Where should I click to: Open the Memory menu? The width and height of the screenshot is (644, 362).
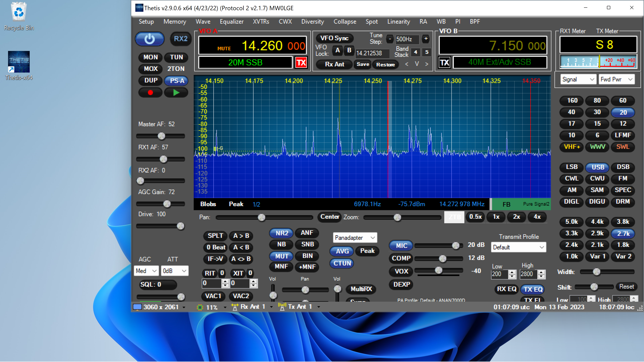175,22
